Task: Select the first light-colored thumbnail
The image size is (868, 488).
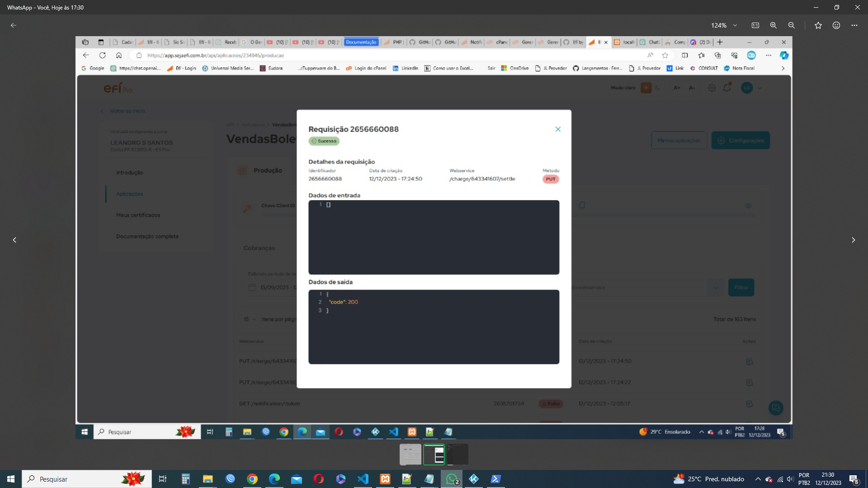Action: point(410,454)
